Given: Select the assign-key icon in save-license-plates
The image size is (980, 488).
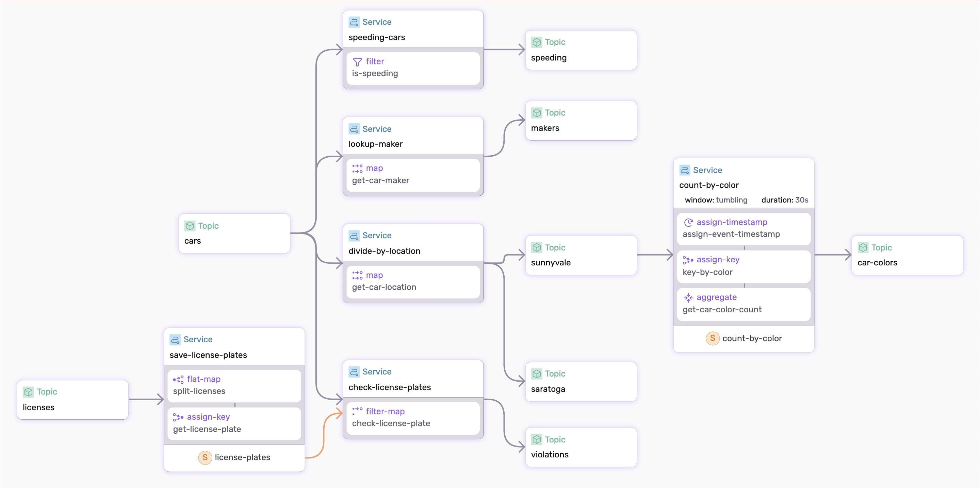Looking at the screenshot, I should click(x=178, y=417).
